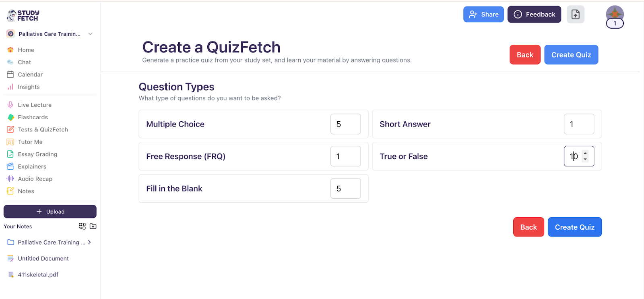Create a new folder in Your Notes
Image resolution: width=644 pixels, height=299 pixels.
(x=93, y=226)
